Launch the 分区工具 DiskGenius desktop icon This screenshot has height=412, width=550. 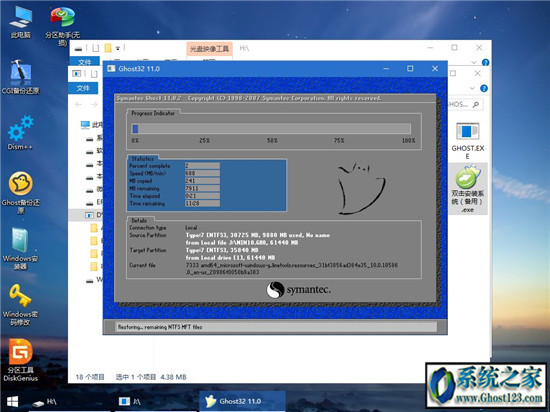tap(20, 360)
